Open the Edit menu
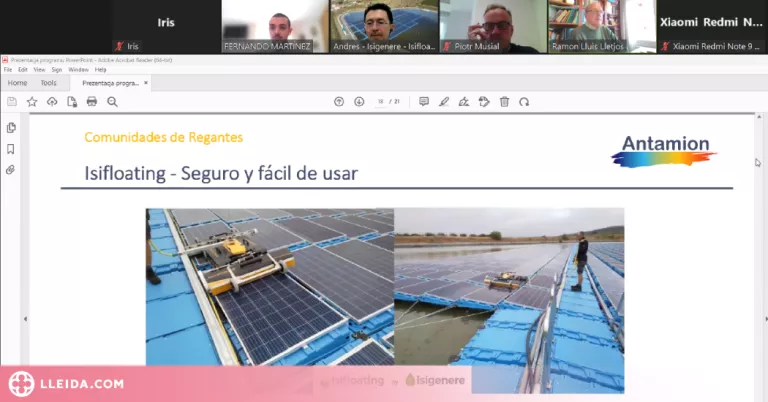Screen dimensions: 768x402 [x=23, y=70]
